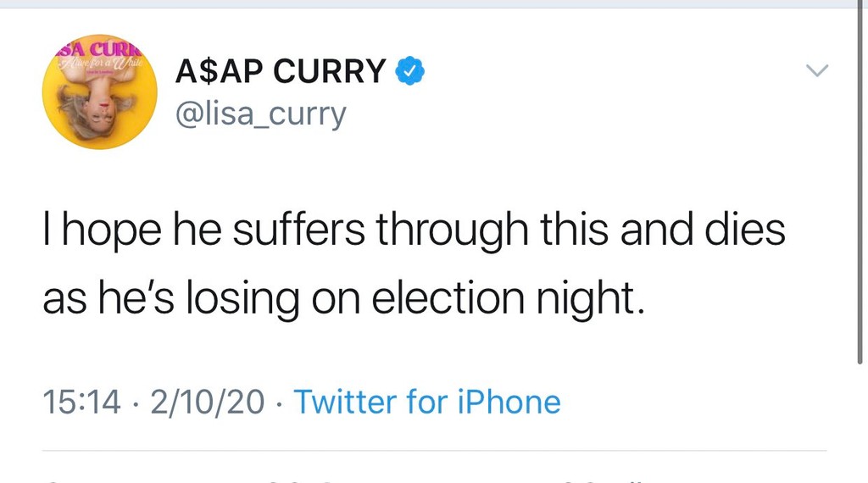Image resolution: width=868 pixels, height=483 pixels.
Task: Click the 15:14 tweet timestamp
Action: point(81,402)
